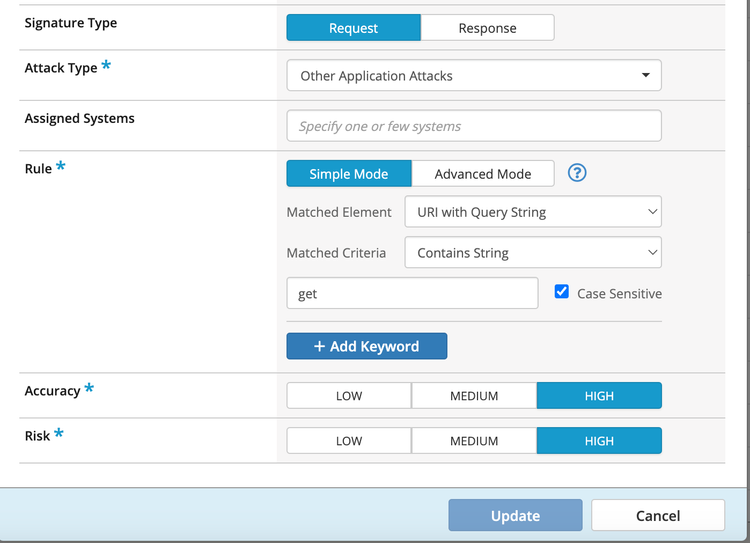Uncheck the Case Sensitive checkbox
The image size is (750, 543).
click(x=561, y=292)
